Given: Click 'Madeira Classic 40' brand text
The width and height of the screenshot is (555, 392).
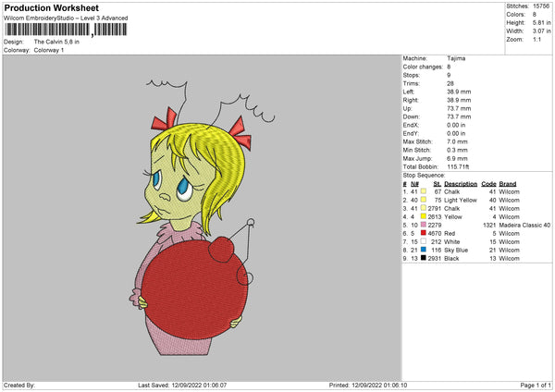Looking at the screenshot, I should 524,225.
